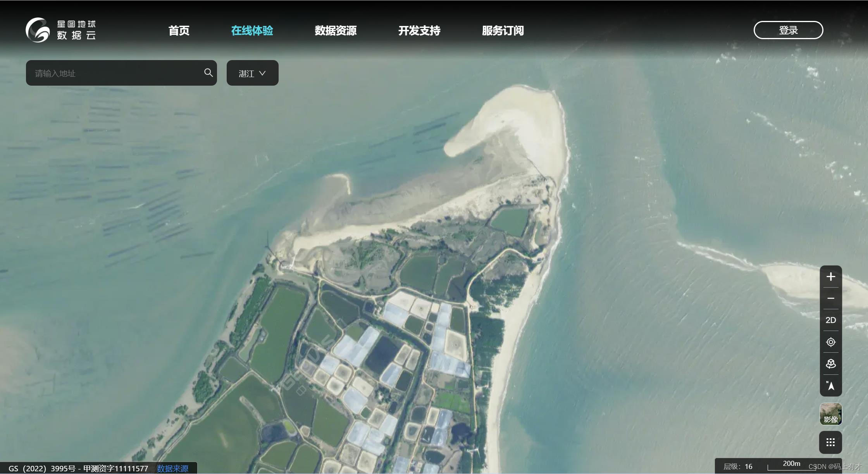Click the 3D cube rotate icon
This screenshot has width=868, height=474.
830,364
